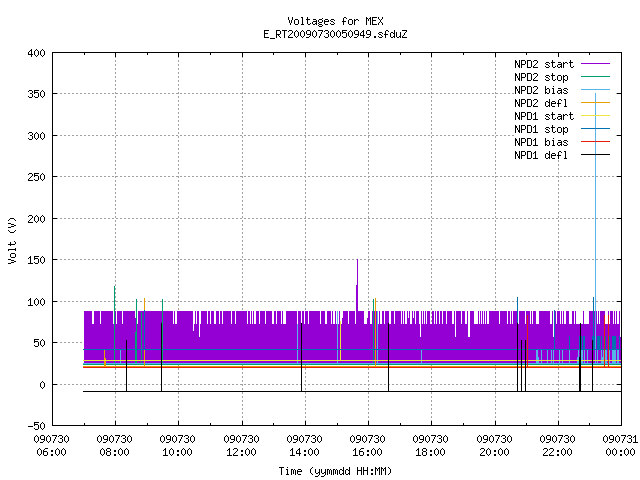
Task: Click the 090731 00:00 time tick label
Action: [x=620, y=446]
